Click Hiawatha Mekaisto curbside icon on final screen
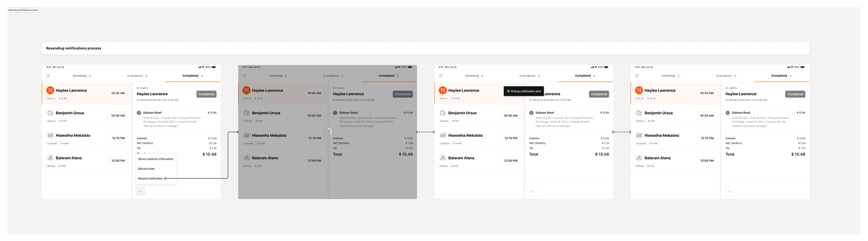The image size is (868, 241). click(x=639, y=136)
